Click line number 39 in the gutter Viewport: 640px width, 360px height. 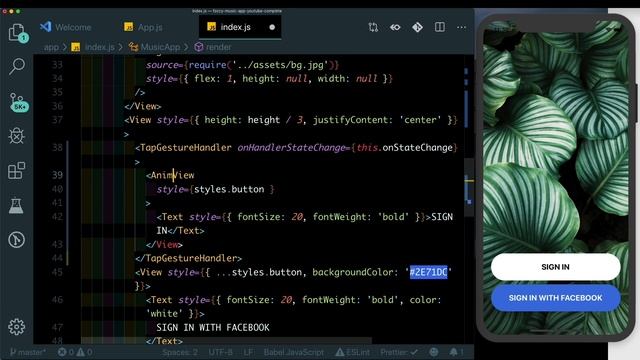[x=57, y=175]
